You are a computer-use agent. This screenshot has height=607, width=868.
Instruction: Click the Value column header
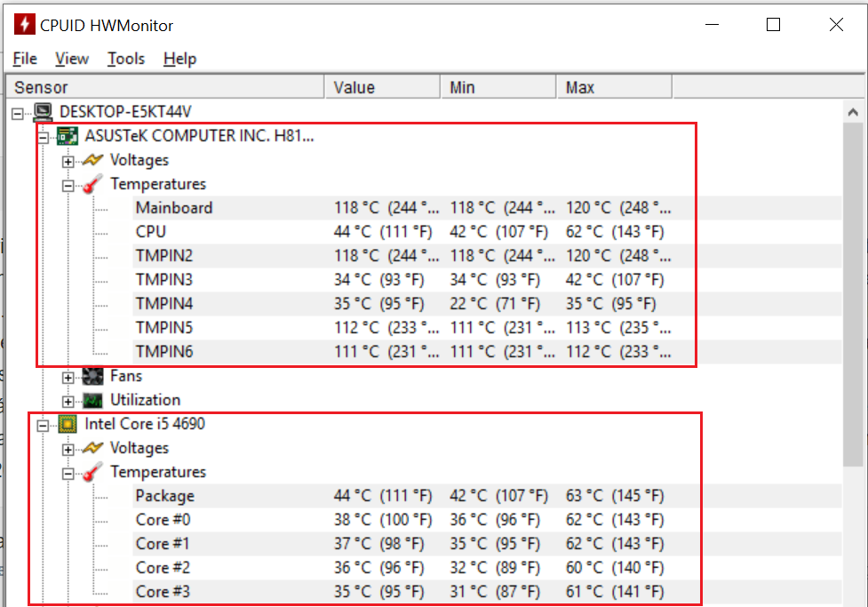383,87
